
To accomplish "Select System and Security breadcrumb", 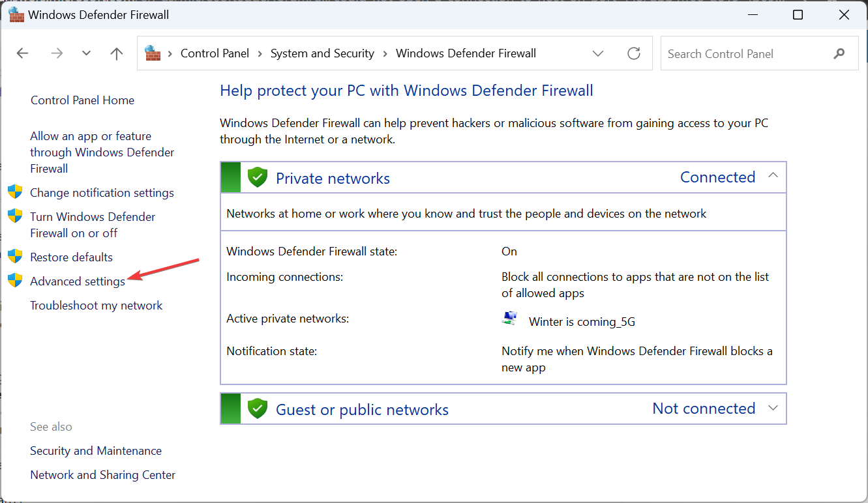I will 322,53.
